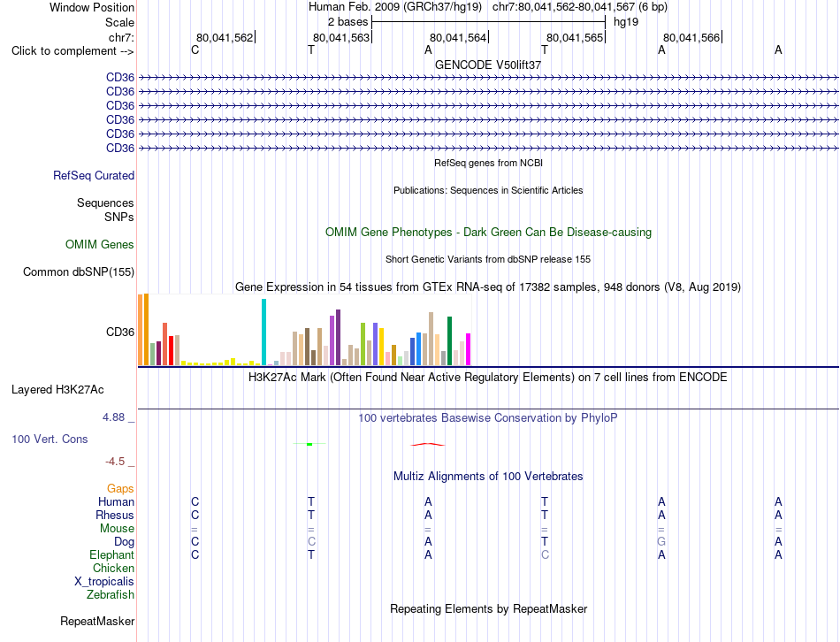Click the OMIM Gene Phenotypes track title
This screenshot has height=642, width=840.
pos(488,232)
